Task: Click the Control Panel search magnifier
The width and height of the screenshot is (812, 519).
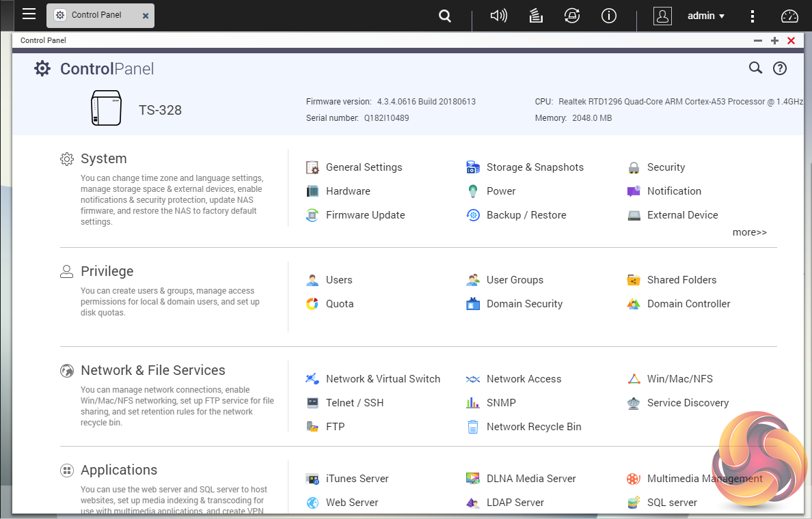Action: coord(755,68)
